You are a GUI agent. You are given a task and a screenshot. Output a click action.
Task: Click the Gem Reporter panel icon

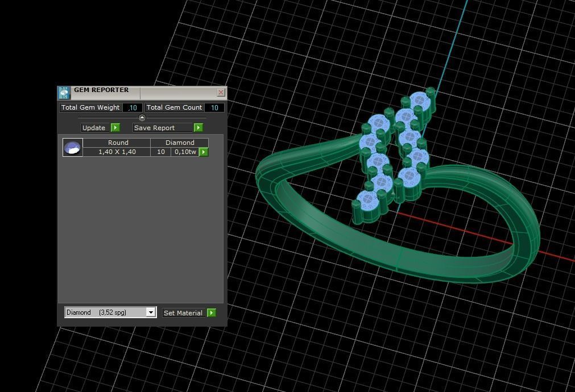64,93
